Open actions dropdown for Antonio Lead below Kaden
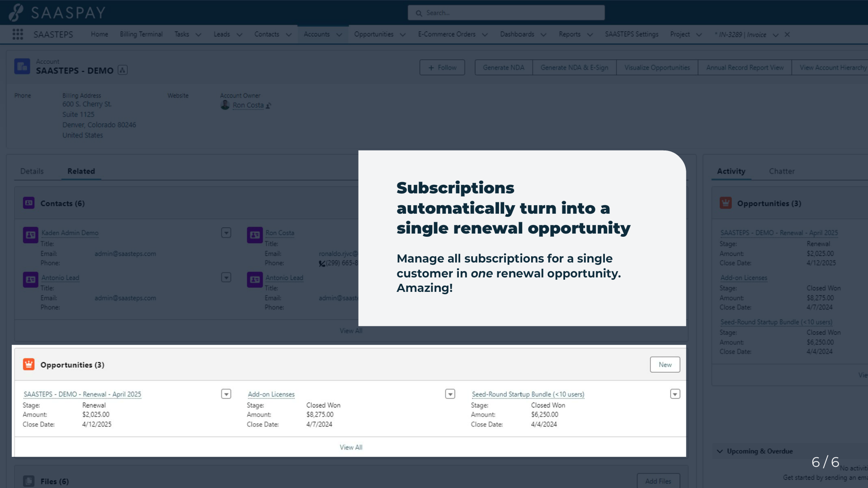The image size is (868, 488). [226, 277]
